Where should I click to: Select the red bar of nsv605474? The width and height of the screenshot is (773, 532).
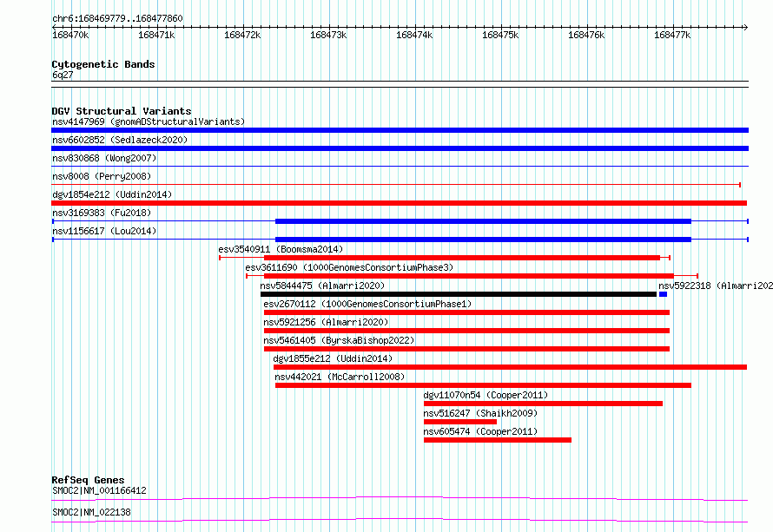[x=498, y=440]
